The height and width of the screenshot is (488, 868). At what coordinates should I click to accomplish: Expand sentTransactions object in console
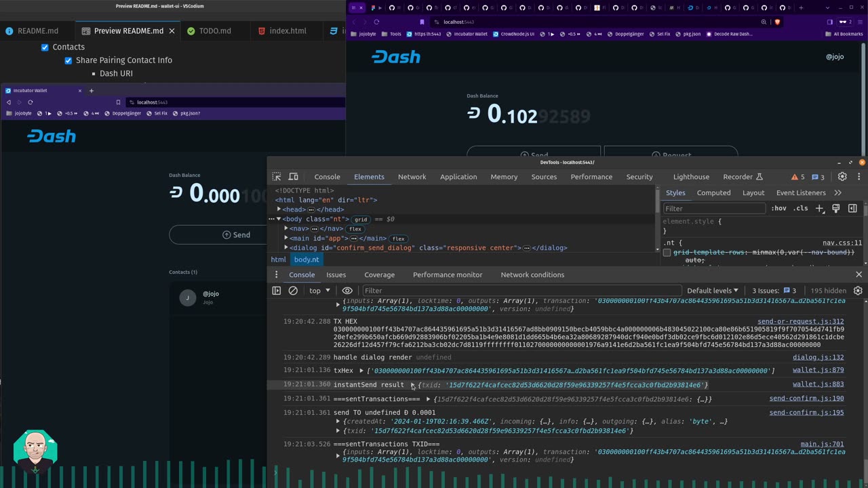[428, 399]
